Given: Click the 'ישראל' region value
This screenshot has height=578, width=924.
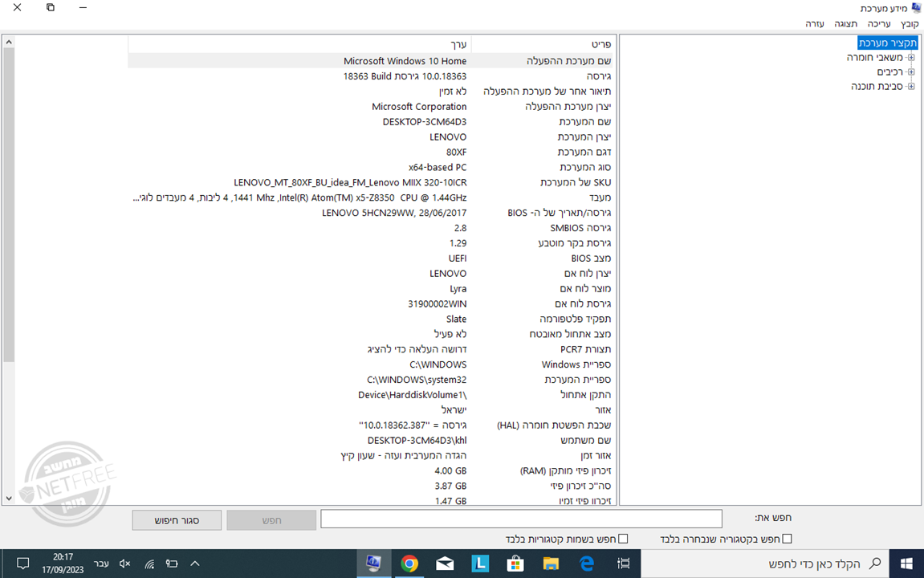Looking at the screenshot, I should pyautogui.click(x=454, y=411).
